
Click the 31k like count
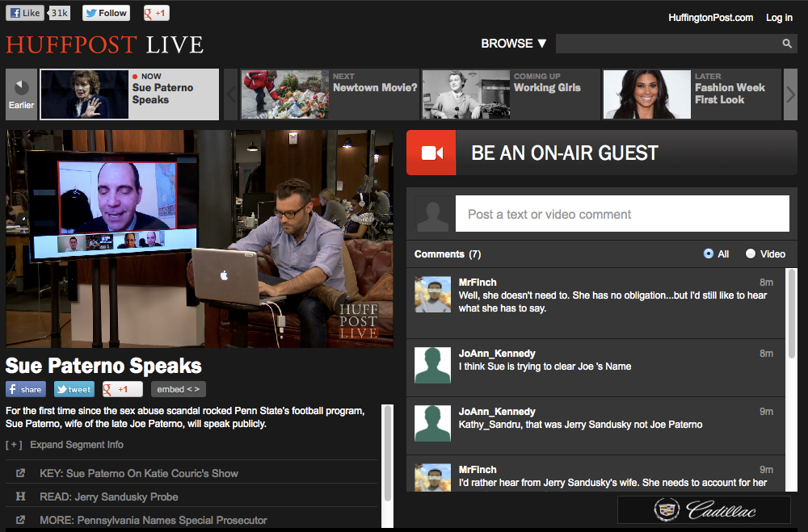(x=59, y=13)
